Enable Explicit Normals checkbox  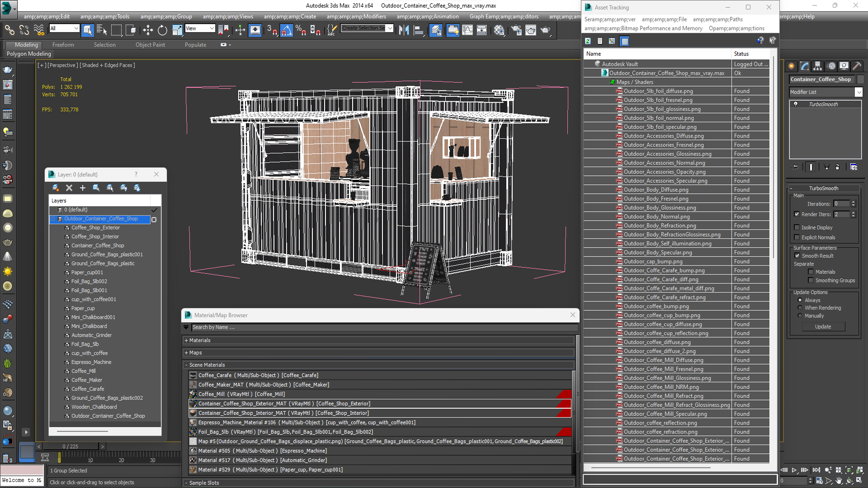(x=797, y=237)
